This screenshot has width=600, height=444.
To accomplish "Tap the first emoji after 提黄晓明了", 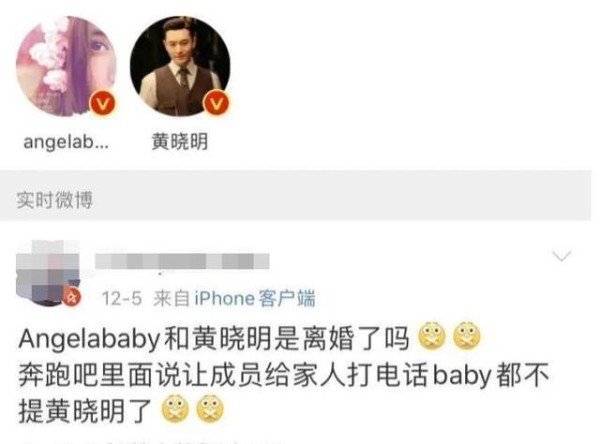I will 176,409.
